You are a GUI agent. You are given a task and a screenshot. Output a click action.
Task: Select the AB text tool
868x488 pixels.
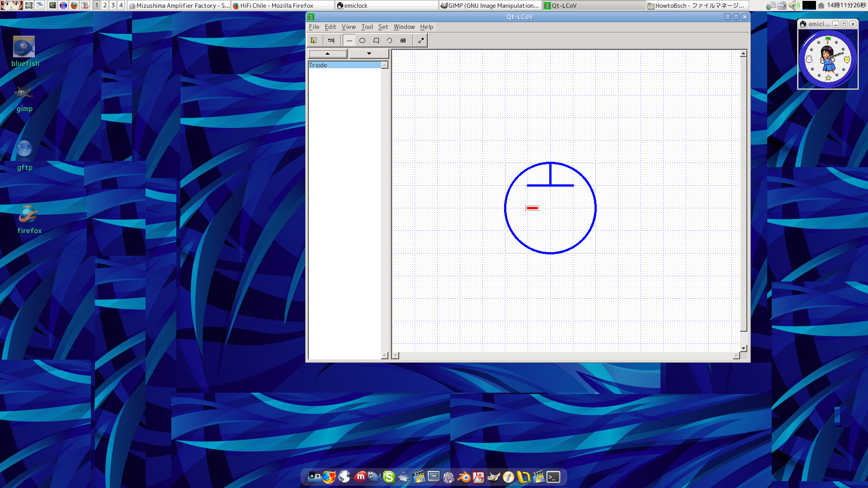click(x=403, y=41)
